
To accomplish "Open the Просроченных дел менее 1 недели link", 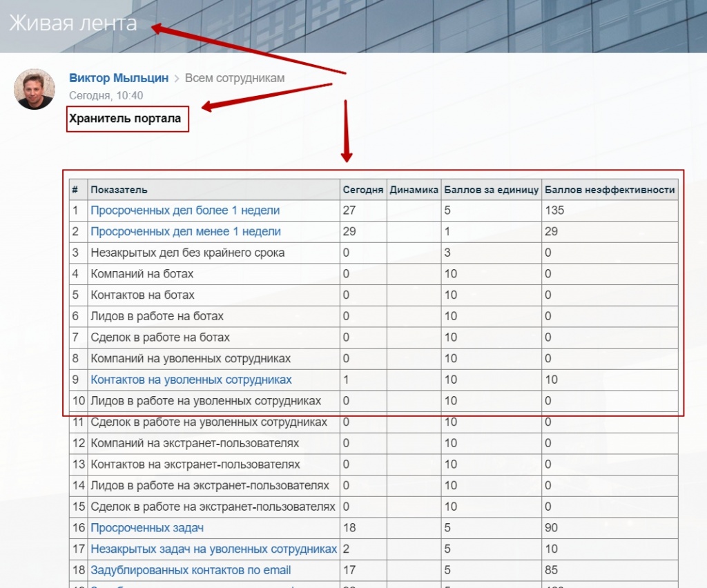I will (x=185, y=232).
